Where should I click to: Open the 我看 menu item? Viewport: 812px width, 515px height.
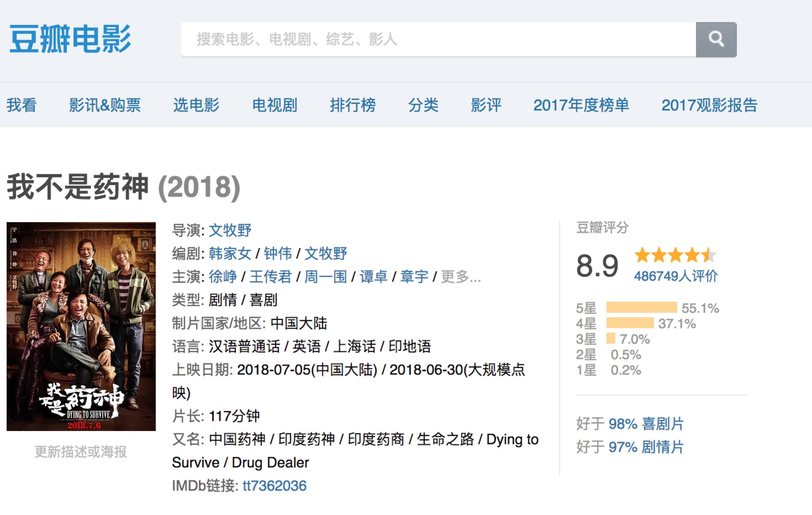point(21,105)
